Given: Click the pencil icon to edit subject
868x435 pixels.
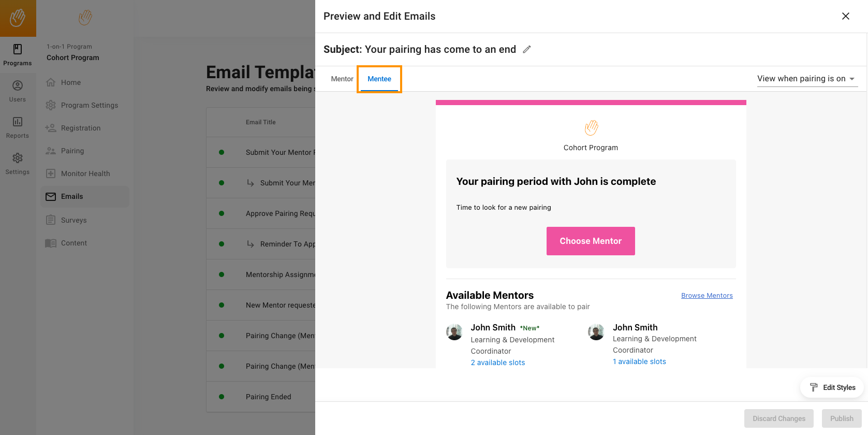Looking at the screenshot, I should pos(527,49).
